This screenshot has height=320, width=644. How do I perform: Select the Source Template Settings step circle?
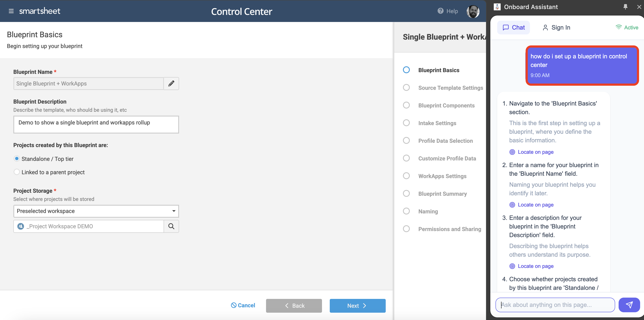(406, 88)
